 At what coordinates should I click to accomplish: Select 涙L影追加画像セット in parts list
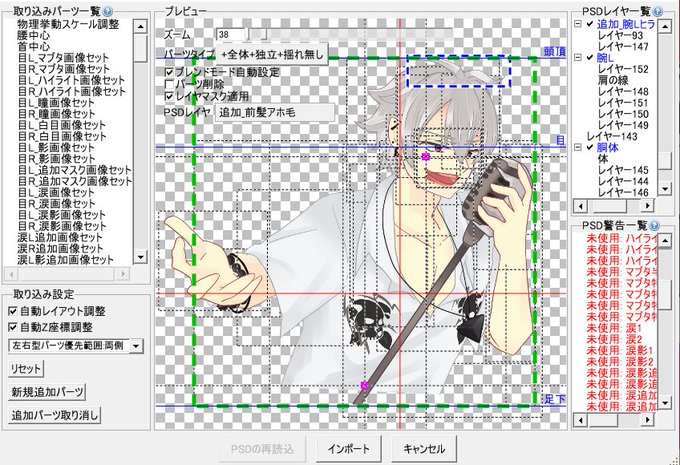click(65, 260)
